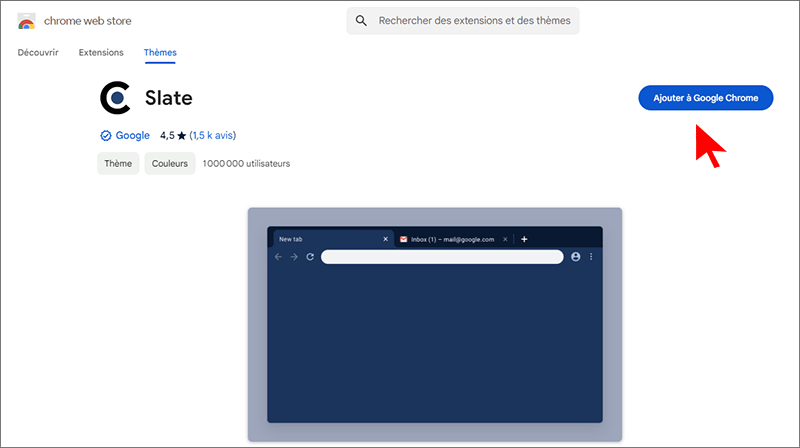Click Ajouter à Google Chrome button
This screenshot has width=800, height=448.
point(706,98)
